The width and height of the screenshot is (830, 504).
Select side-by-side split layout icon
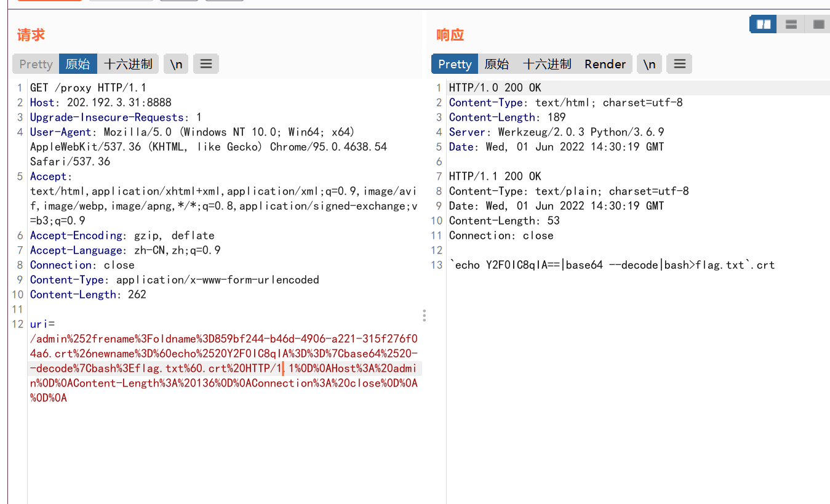tap(764, 25)
